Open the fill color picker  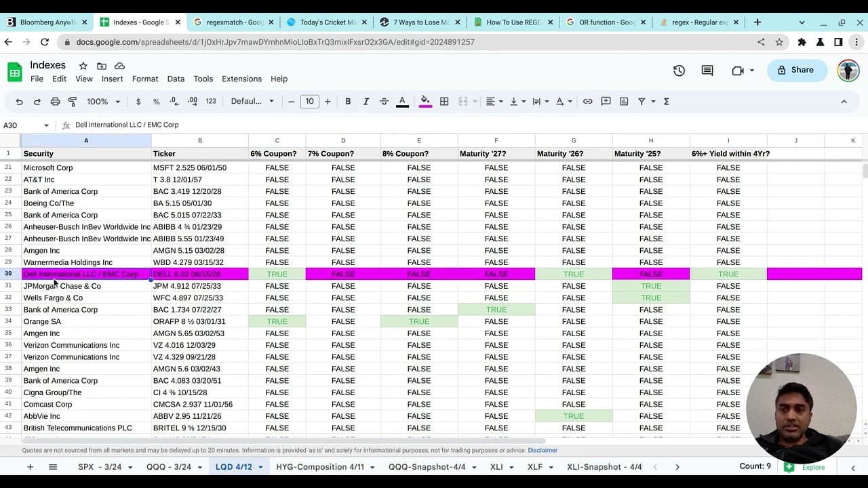(x=425, y=102)
